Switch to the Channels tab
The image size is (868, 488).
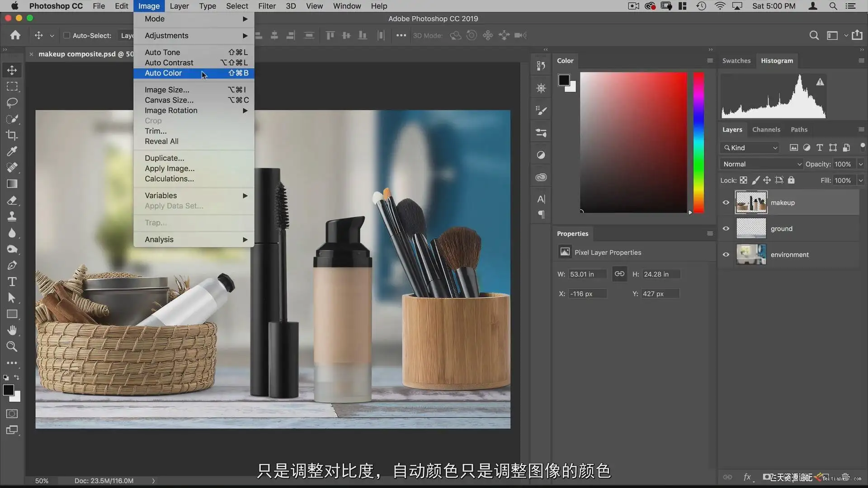tap(766, 130)
